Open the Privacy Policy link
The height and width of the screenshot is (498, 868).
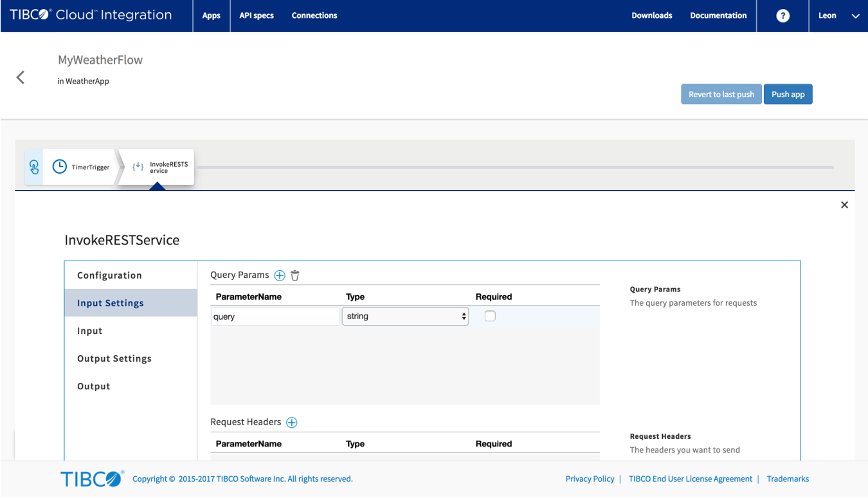click(590, 479)
